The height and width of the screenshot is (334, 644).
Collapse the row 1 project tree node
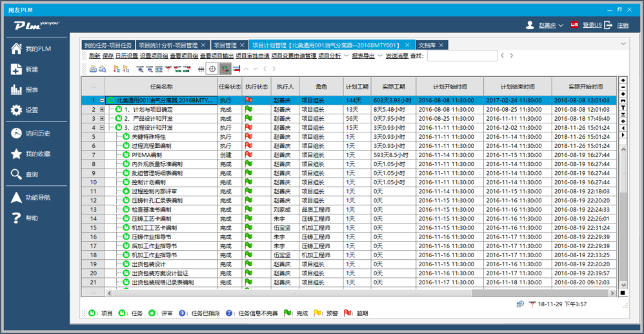(102, 101)
